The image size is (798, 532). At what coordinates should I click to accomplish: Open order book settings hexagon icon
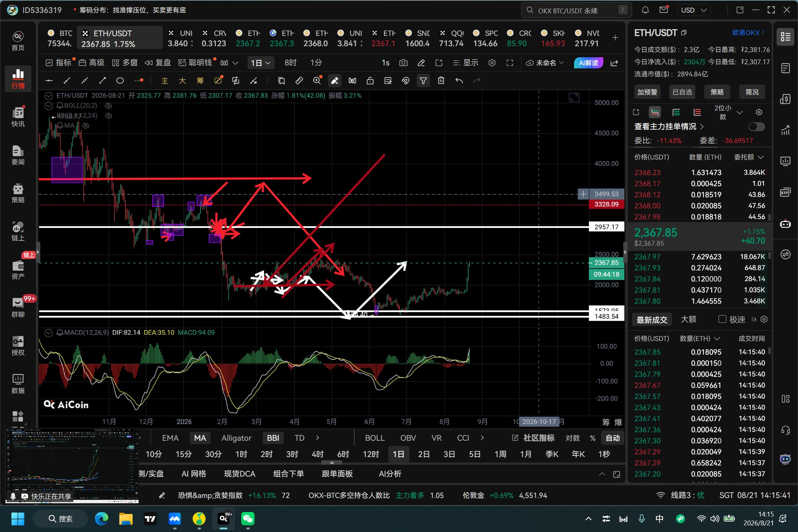759,112
